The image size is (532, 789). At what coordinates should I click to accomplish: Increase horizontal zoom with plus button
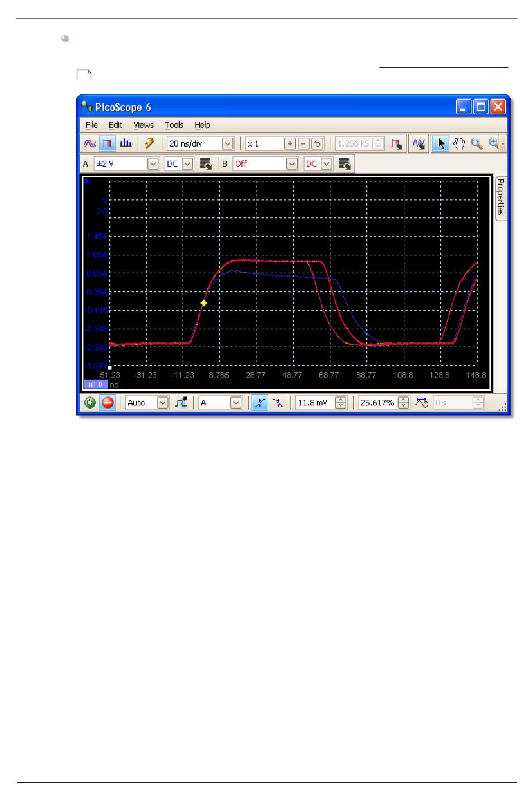pyautogui.click(x=290, y=144)
